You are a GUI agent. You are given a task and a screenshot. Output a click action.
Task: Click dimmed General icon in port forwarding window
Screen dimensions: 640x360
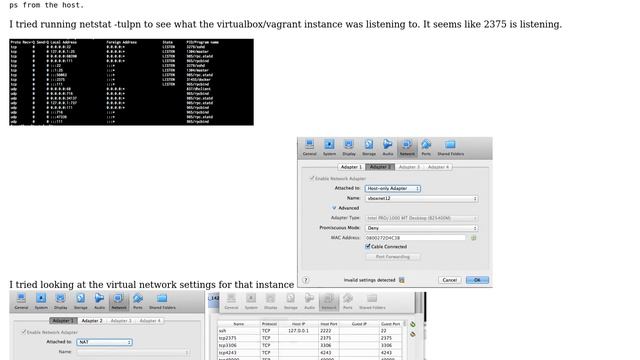click(x=231, y=301)
